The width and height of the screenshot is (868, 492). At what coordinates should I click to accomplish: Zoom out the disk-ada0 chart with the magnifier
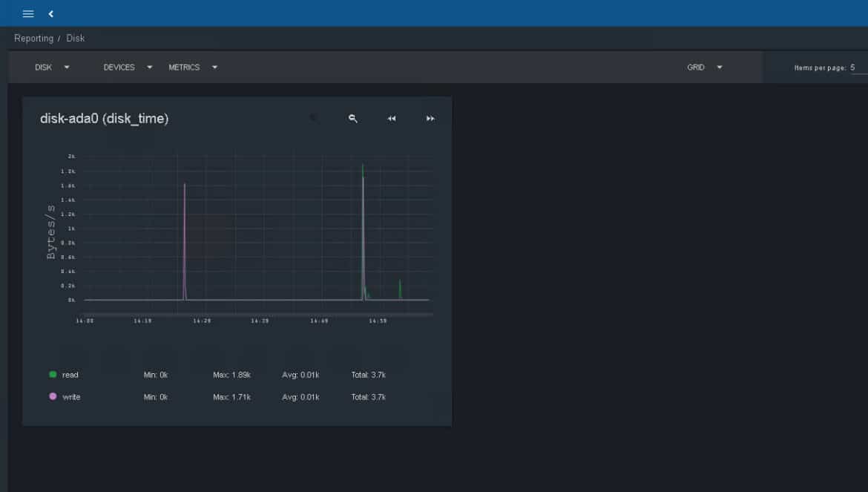click(x=352, y=119)
